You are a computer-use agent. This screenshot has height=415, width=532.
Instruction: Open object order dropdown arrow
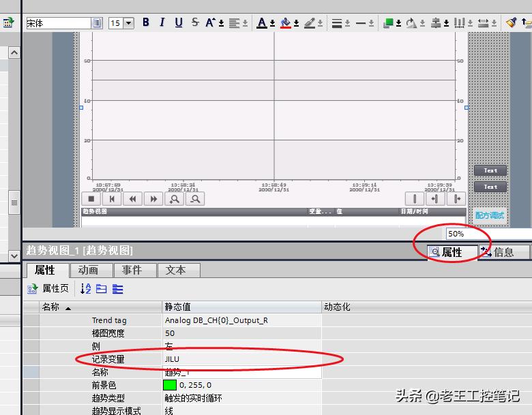[399, 23]
